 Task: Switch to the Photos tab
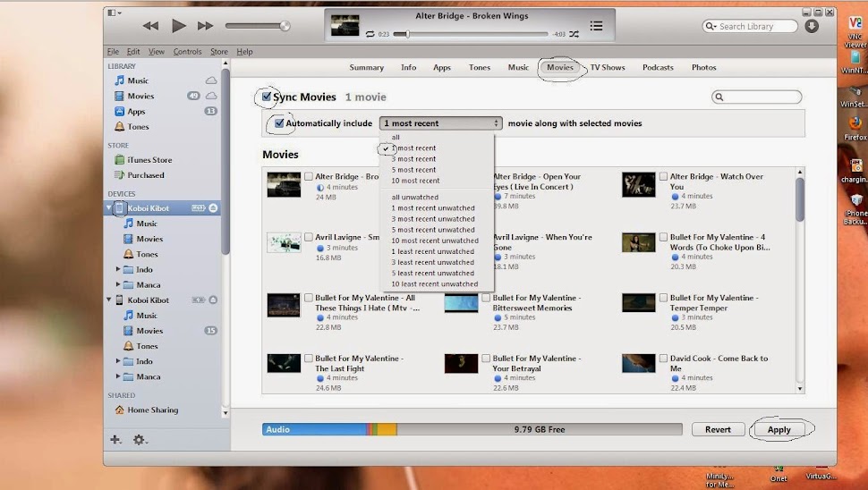coord(703,67)
